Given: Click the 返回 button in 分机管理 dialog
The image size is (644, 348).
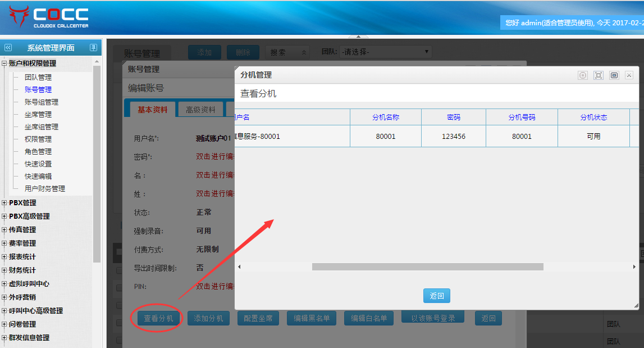Looking at the screenshot, I should 436,296.
